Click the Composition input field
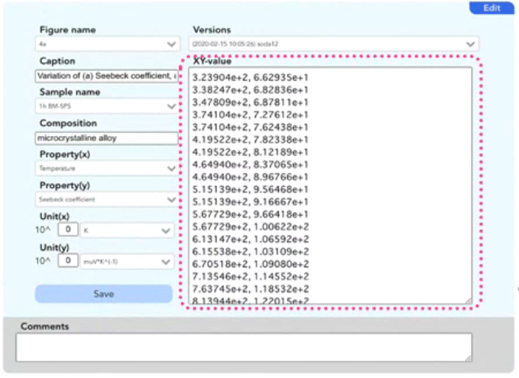This screenshot has height=378, width=519. point(107,138)
